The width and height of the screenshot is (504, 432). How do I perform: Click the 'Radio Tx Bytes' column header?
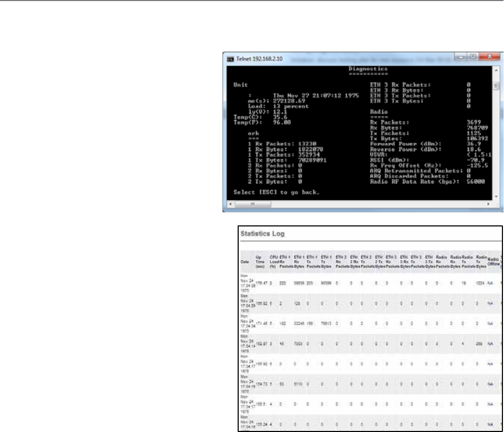[x=481, y=262]
